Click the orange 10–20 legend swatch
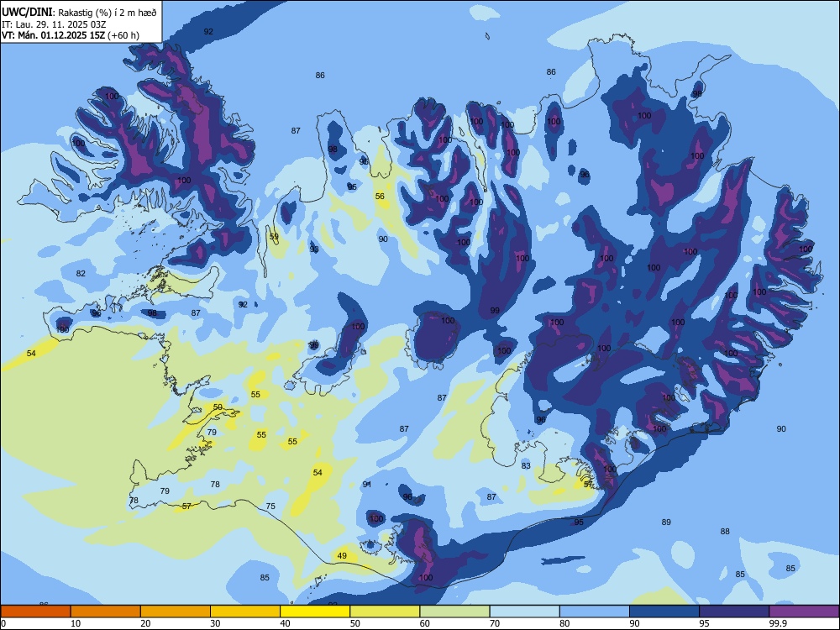Image resolution: width=840 pixels, height=630 pixels. [106, 612]
